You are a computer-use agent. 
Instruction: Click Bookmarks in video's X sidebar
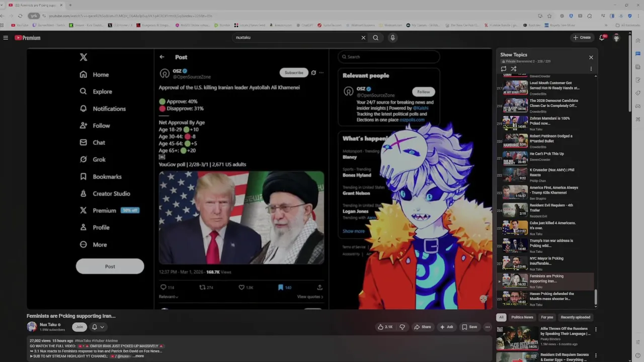[101, 176]
